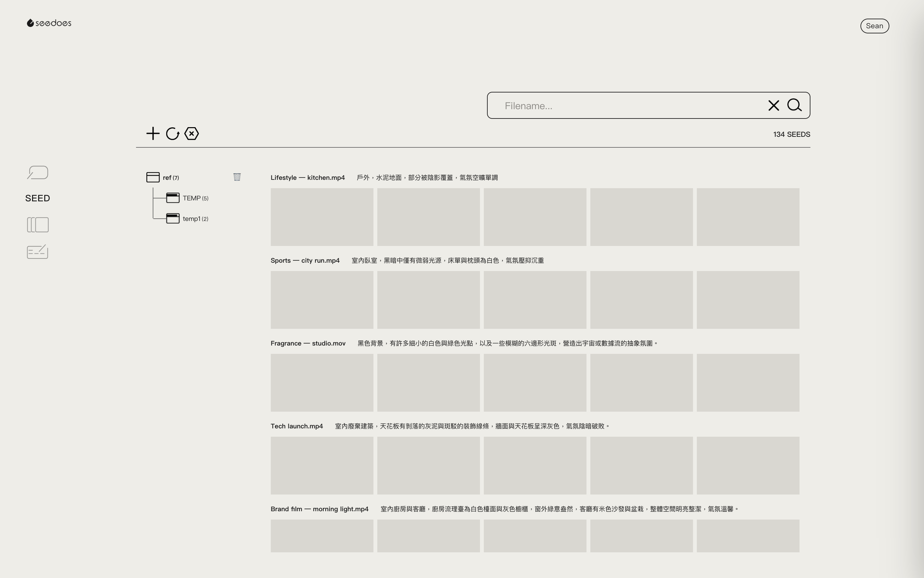Add a new seed with plus icon
Viewport: 924px width, 578px height.
(x=153, y=133)
